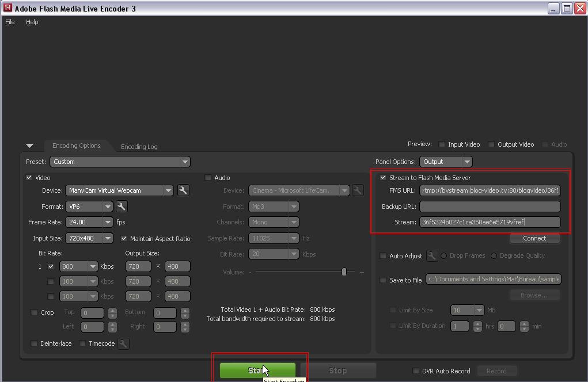Open the Frame Rate dropdown
Viewport: 588px width, 382px height.
click(89, 222)
